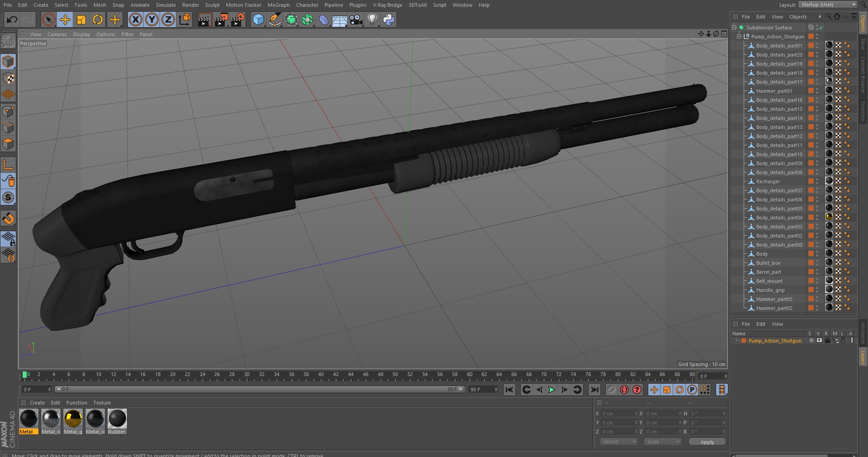Open the World coordinate dropdown
The height and width of the screenshot is (457, 868).
tap(618, 442)
